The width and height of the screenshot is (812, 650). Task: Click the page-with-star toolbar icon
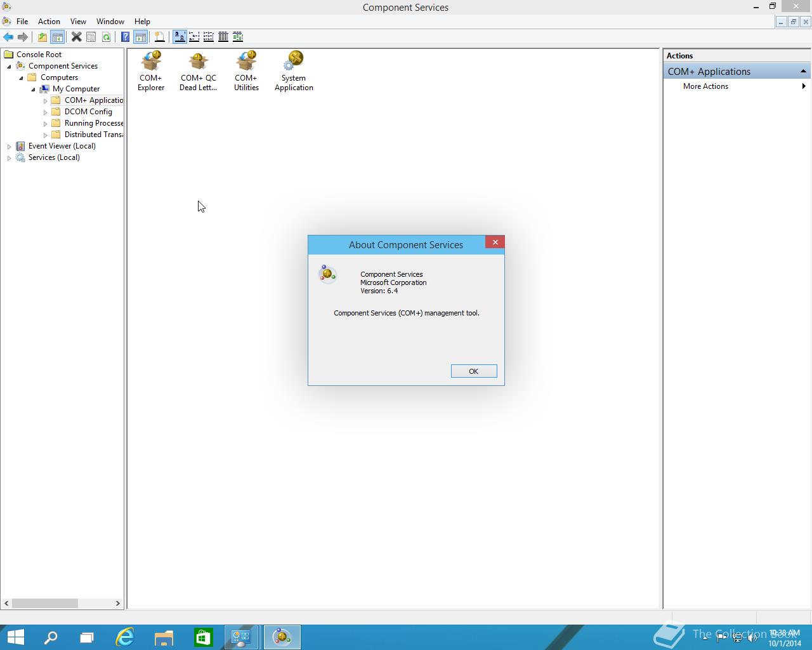pyautogui.click(x=160, y=37)
